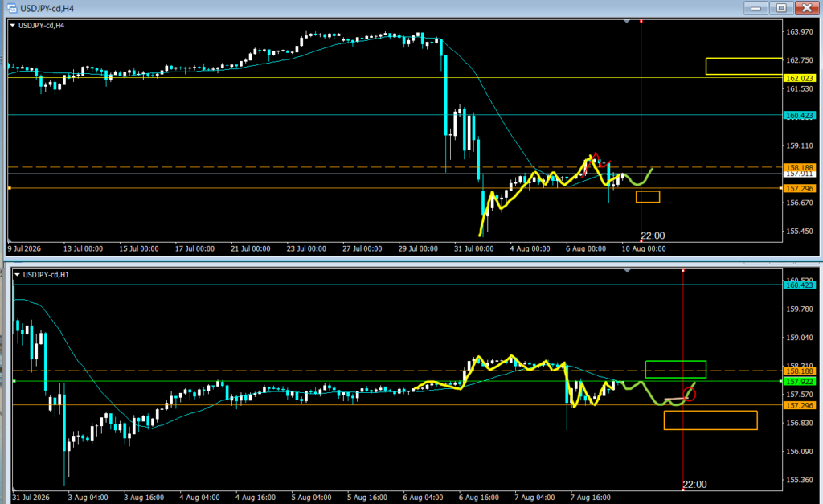This screenshot has width=823, height=504.
Task: Click the 22:00 vertical line label on H4
Action: tap(653, 236)
